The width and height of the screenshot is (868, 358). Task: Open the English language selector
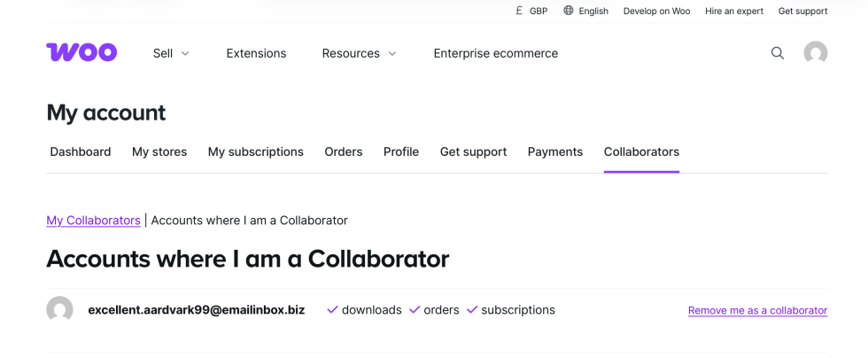pos(593,12)
